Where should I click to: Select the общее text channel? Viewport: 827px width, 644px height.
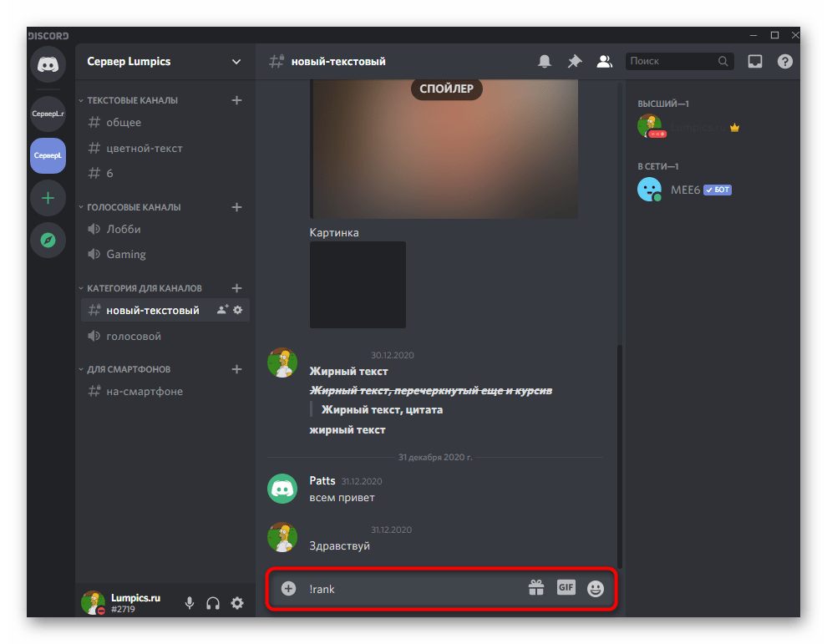point(124,123)
